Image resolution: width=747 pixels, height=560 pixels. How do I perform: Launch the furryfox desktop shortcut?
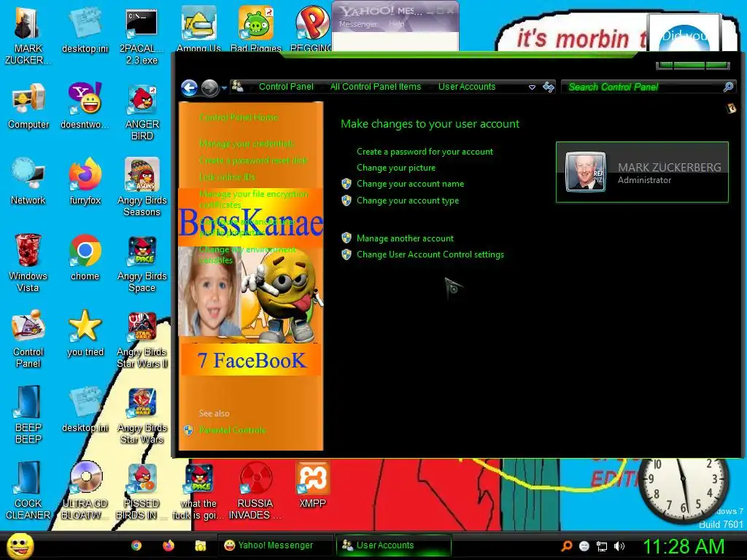(x=85, y=182)
